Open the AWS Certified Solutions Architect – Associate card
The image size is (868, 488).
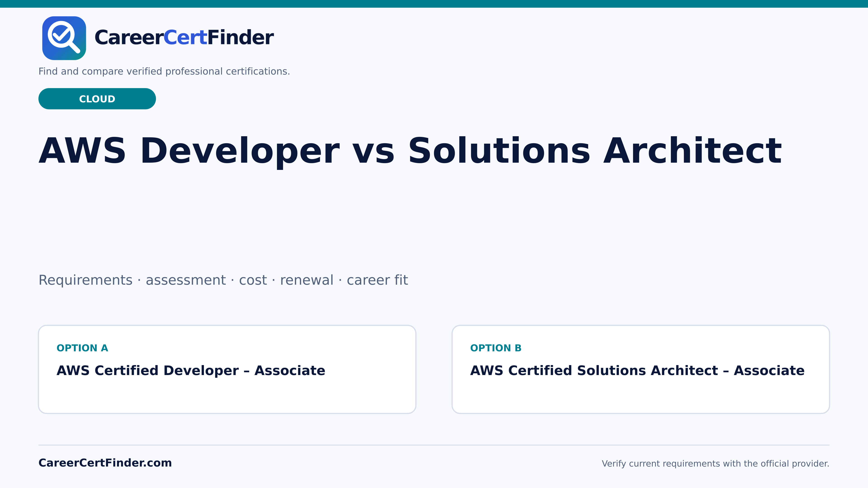click(641, 369)
